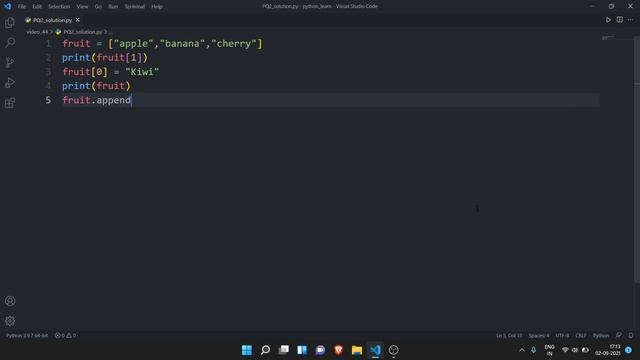This screenshot has height=360, width=640.
Task: Open Windows taskbar search
Action: pos(265,350)
